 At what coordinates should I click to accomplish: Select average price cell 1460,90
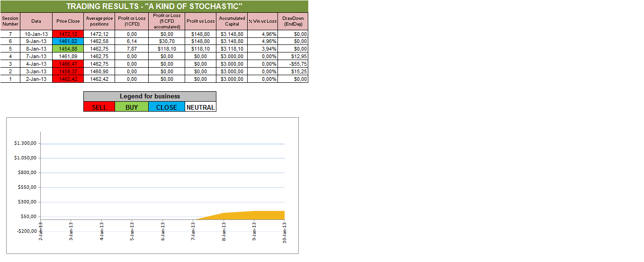(x=99, y=71)
